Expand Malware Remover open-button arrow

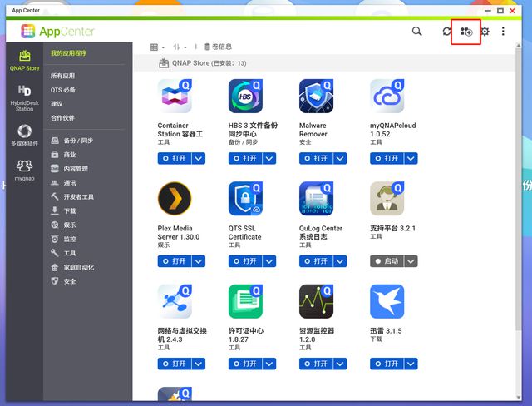click(340, 159)
